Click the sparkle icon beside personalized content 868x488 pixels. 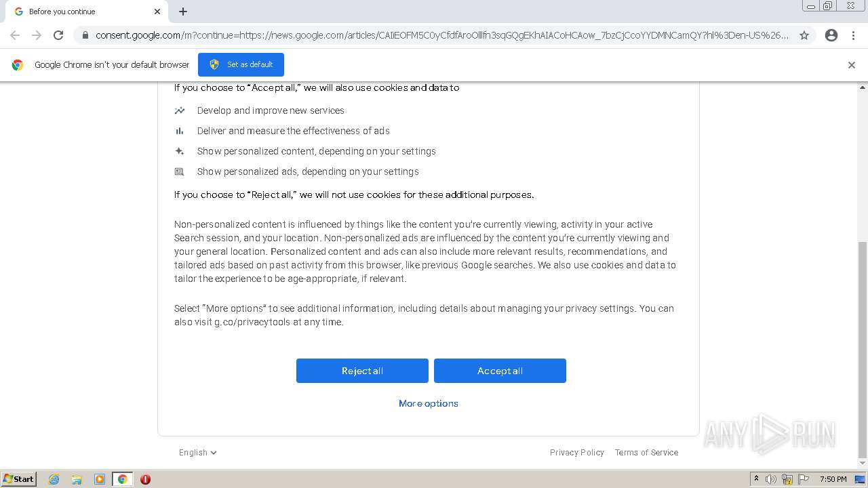[180, 151]
